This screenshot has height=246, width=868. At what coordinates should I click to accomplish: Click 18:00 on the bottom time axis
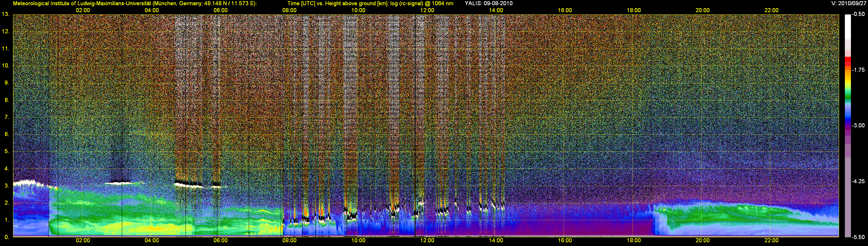[634, 241]
